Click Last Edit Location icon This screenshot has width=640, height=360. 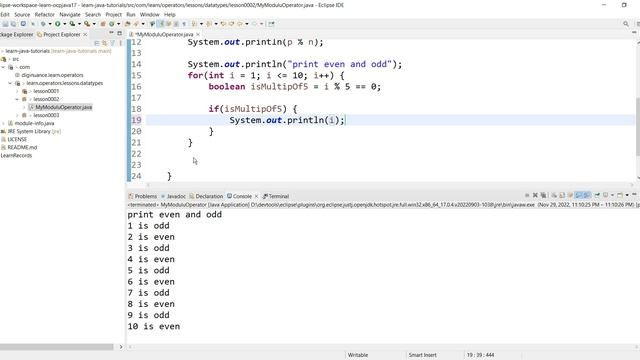click(x=223, y=24)
